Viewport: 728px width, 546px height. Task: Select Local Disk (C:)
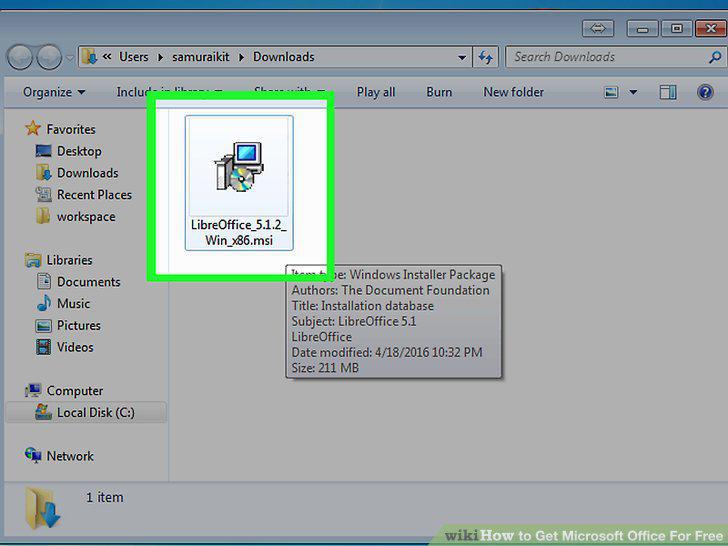click(x=96, y=412)
